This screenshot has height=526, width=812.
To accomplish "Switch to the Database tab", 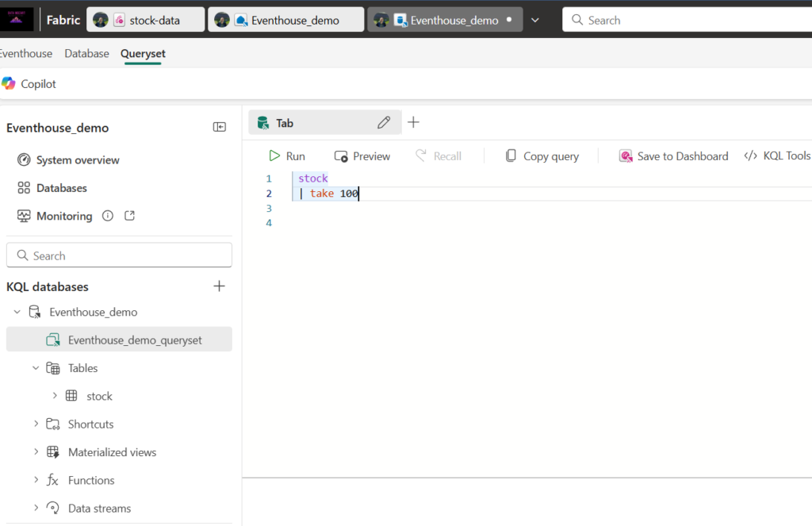I will coord(86,54).
